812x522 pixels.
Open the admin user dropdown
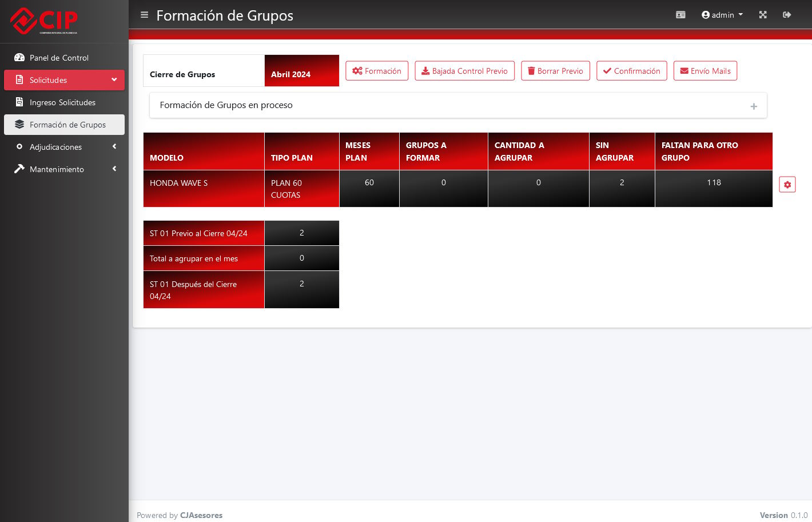(x=722, y=15)
